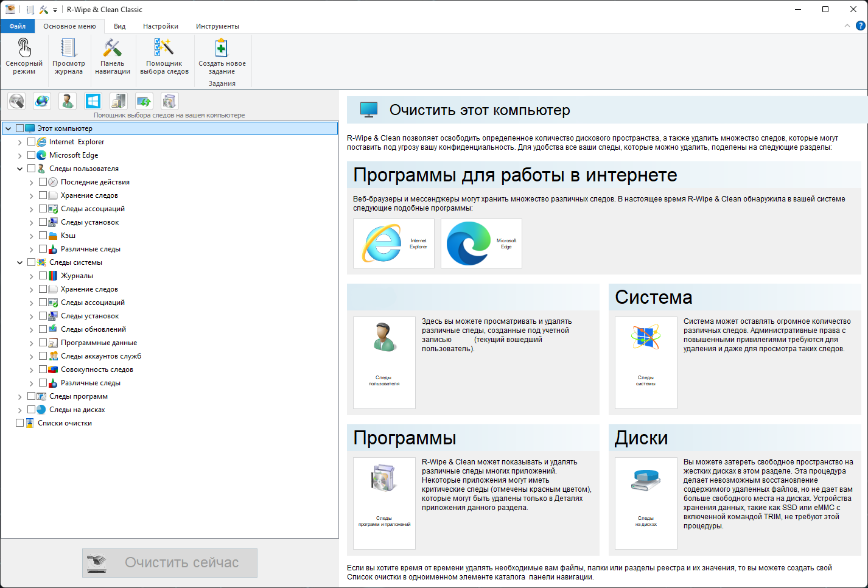Select the Списки очистки tree item
Viewport: 868px width, 588px height.
65,423
